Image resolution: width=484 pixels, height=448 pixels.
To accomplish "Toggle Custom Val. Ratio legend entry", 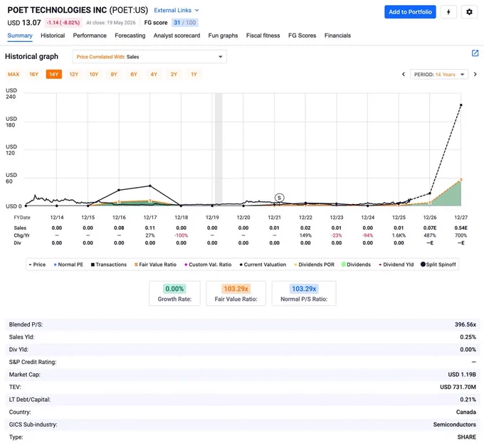I will [x=208, y=265].
